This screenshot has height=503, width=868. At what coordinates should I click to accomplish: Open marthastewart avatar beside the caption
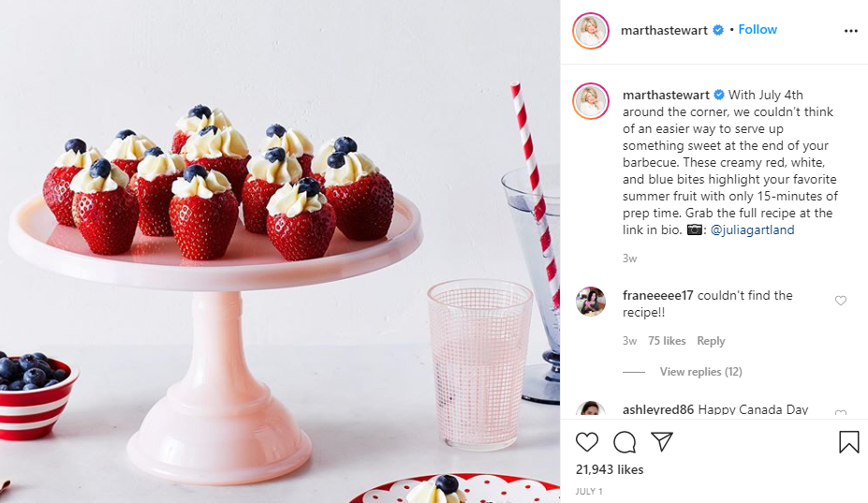[591, 101]
